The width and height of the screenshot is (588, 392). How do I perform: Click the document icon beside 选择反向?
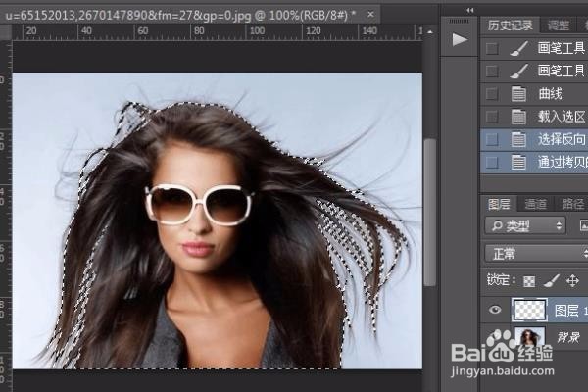[x=518, y=139]
